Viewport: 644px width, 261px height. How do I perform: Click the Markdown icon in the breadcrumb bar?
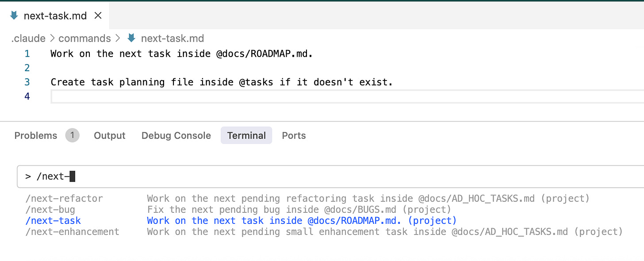tap(131, 38)
